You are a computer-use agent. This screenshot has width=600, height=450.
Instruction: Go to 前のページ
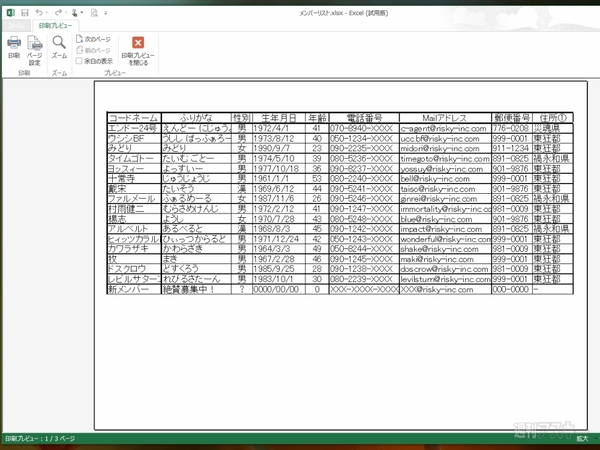94,50
